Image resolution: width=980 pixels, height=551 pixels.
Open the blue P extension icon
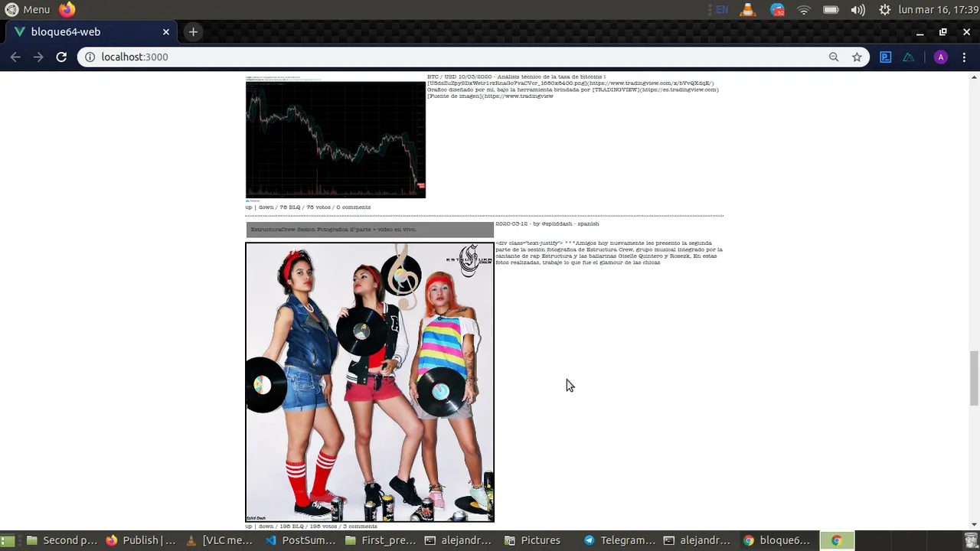coord(886,57)
